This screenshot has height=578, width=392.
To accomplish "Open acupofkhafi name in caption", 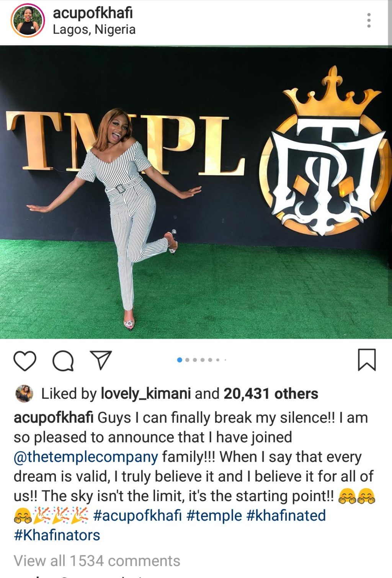I will 54,418.
